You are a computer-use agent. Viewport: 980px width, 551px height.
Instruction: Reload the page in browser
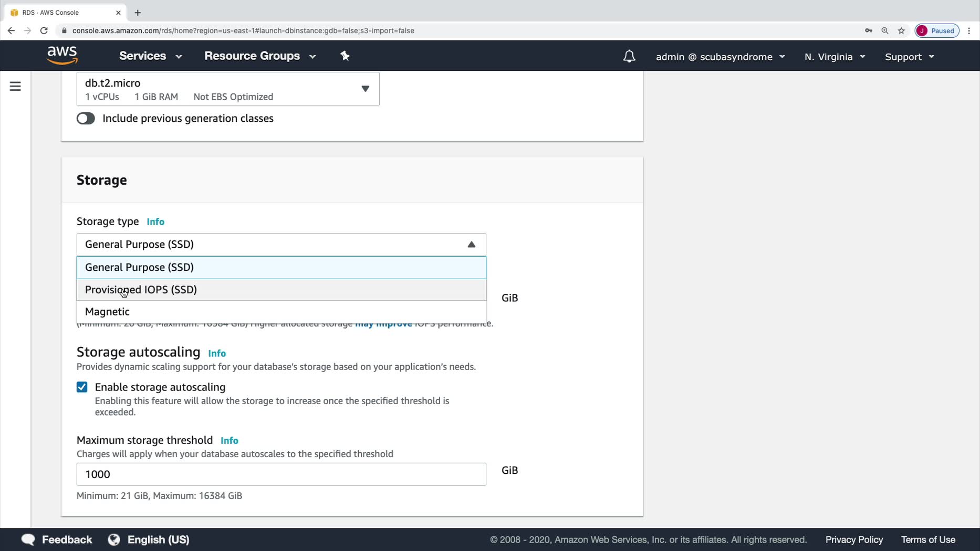[44, 30]
